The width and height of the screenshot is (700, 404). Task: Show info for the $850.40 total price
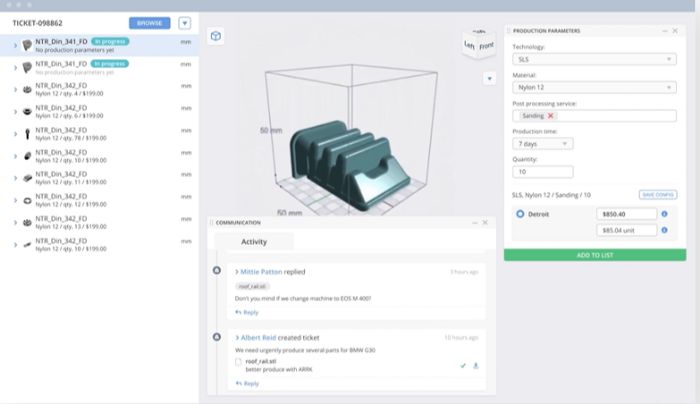tap(664, 214)
